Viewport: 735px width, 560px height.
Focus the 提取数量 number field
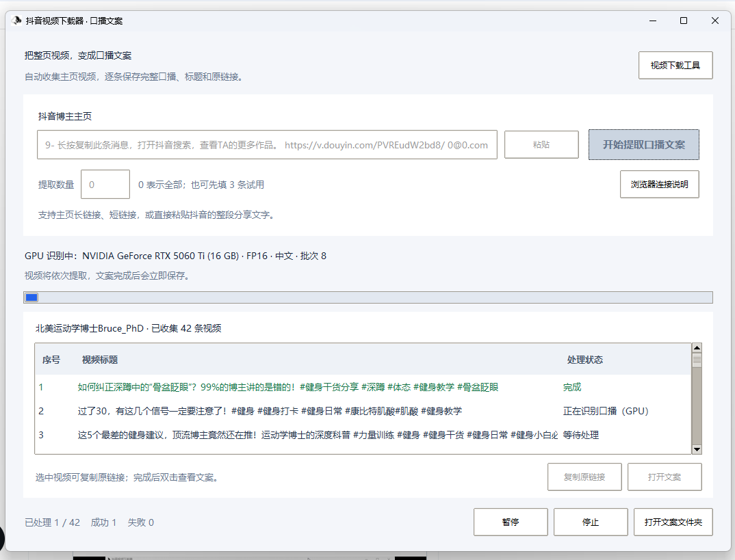[x=105, y=185]
